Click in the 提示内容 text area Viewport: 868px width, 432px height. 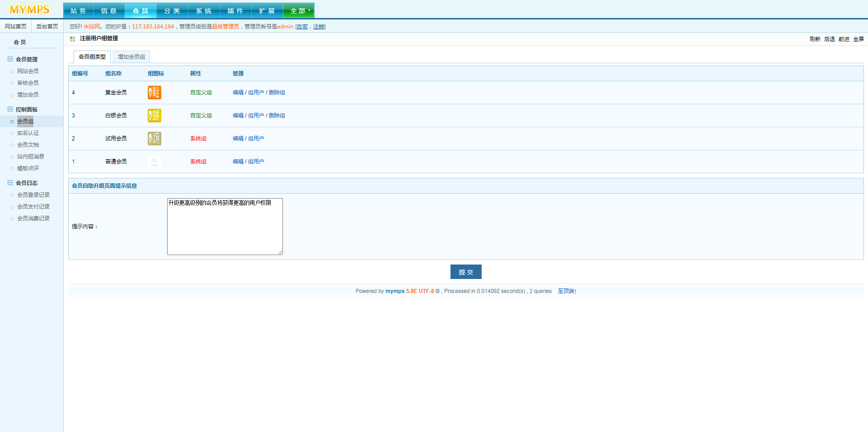pos(225,227)
